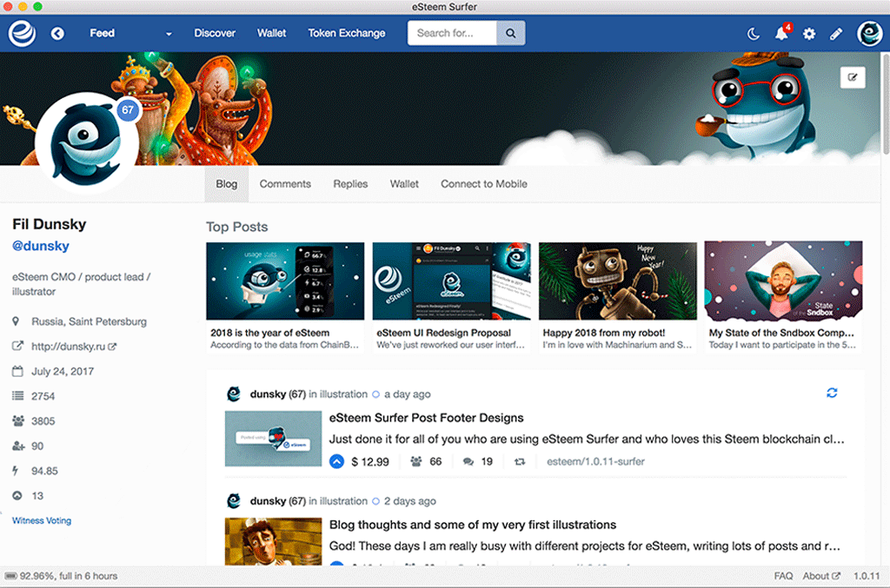Open 19 comments on footer post
The image size is (890, 588).
tap(478, 461)
